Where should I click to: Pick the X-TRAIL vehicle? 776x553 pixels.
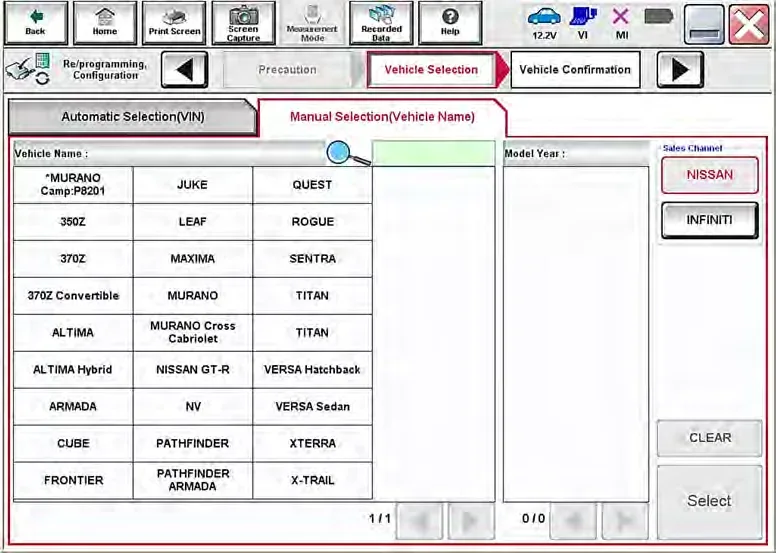tap(312, 481)
